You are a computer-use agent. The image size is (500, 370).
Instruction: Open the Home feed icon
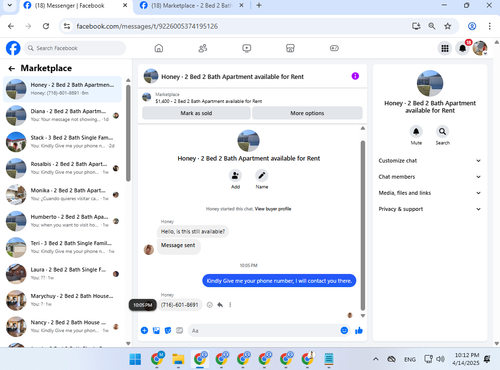[x=159, y=48]
